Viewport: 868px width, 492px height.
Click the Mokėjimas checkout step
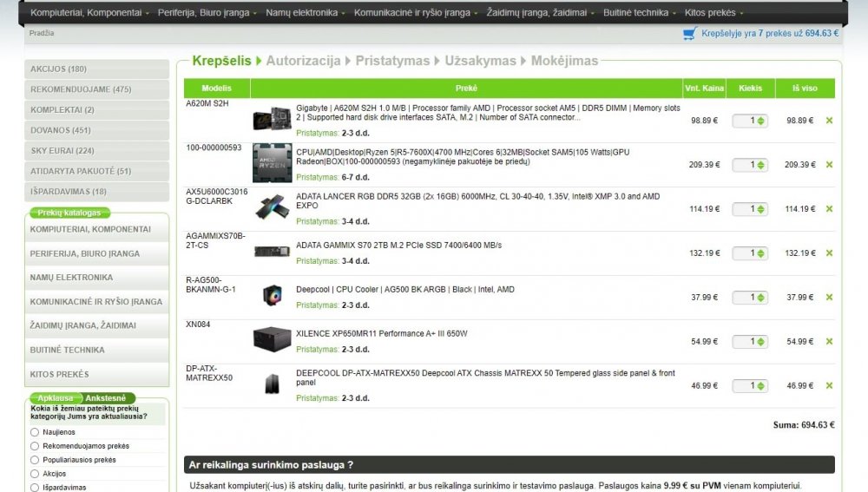(565, 61)
